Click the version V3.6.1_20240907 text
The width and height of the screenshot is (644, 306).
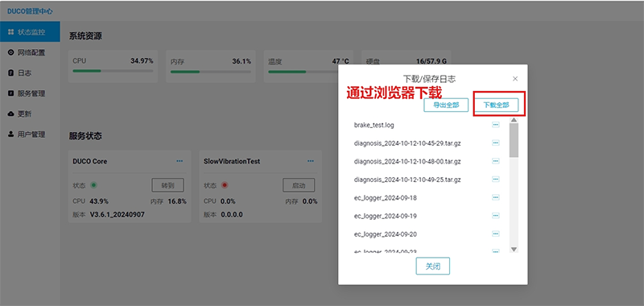click(x=117, y=214)
